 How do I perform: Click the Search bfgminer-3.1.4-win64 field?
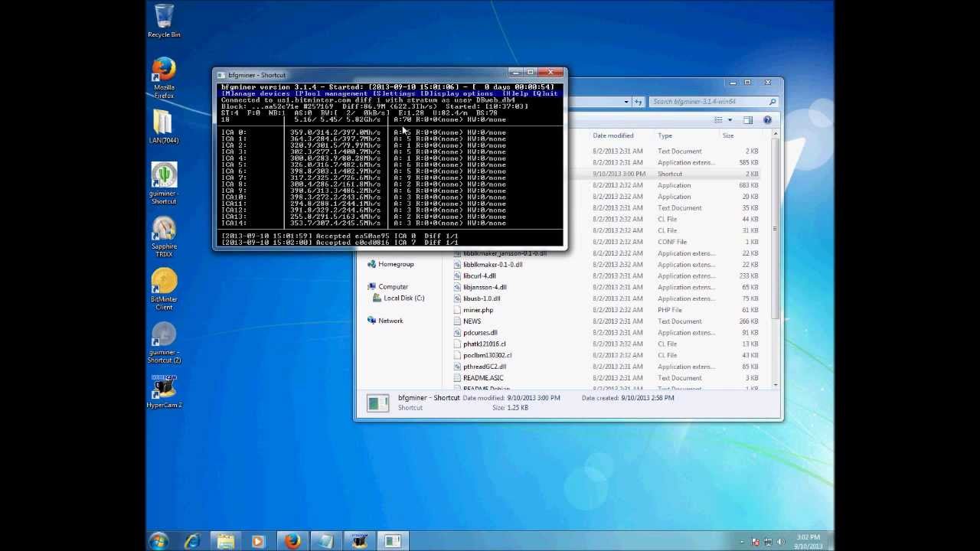click(714, 101)
